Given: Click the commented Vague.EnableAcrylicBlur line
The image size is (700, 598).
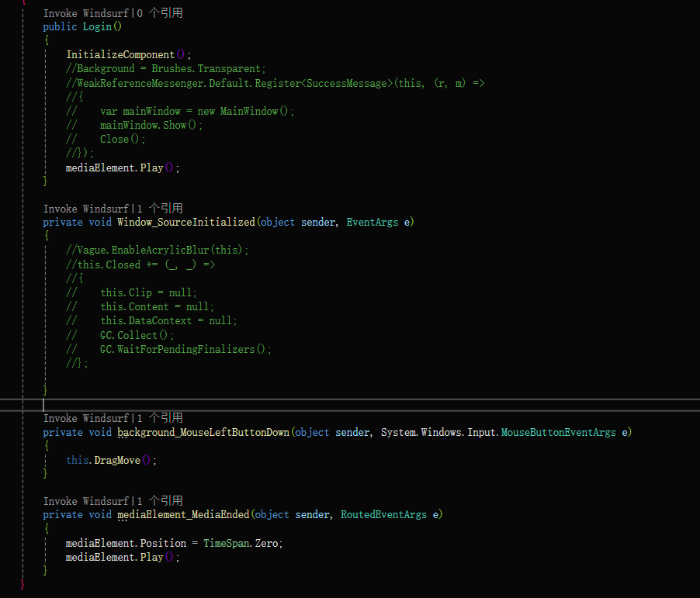Looking at the screenshot, I should pos(157,250).
